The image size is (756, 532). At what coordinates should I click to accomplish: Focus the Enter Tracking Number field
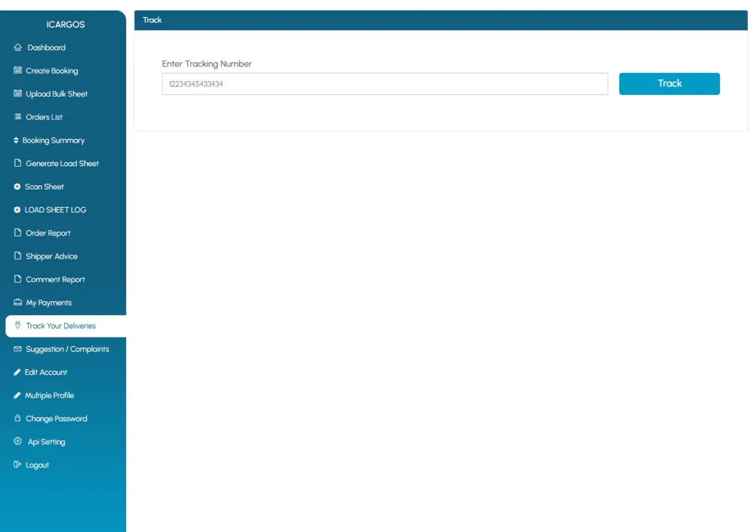385,84
